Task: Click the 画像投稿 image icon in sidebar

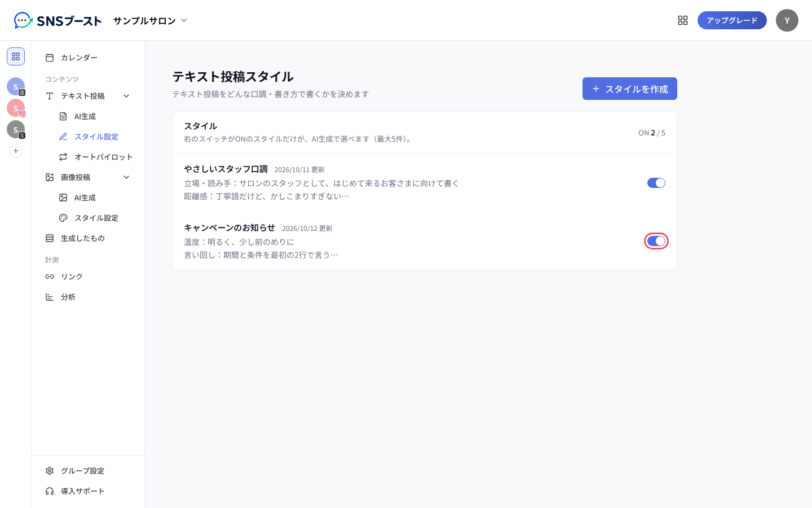Action: [x=50, y=177]
